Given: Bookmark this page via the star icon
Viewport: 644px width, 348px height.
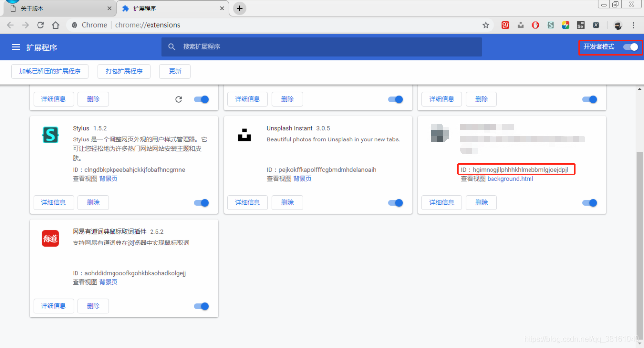Looking at the screenshot, I should [486, 25].
